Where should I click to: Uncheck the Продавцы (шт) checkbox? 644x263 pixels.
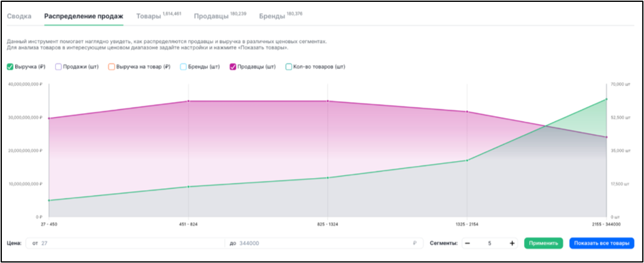click(233, 67)
